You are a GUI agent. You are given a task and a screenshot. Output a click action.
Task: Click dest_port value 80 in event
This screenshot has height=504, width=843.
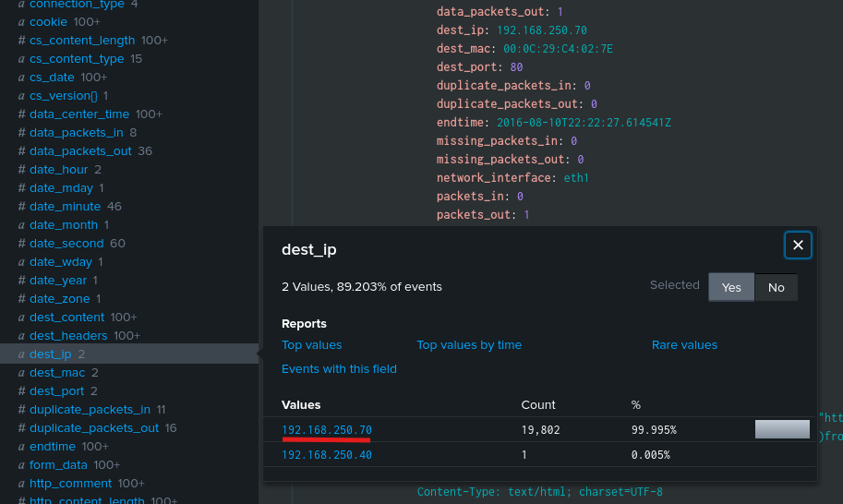tap(516, 67)
